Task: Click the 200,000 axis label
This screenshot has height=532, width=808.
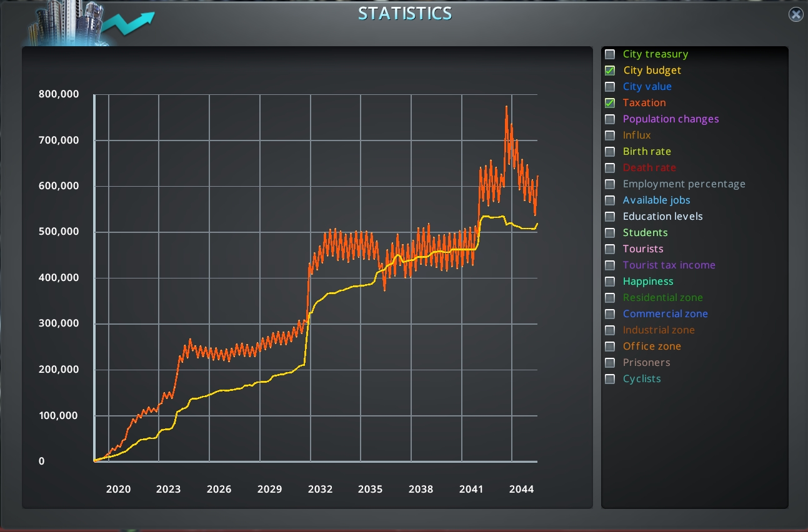Action: point(59,370)
